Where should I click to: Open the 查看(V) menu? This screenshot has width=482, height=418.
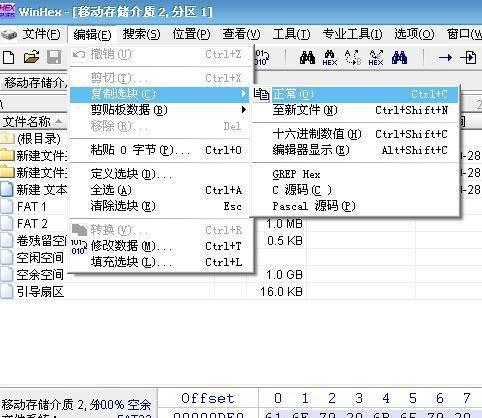241,34
